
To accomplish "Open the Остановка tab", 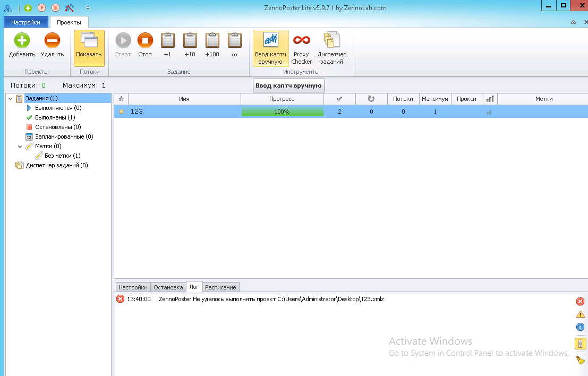I will (168, 287).
